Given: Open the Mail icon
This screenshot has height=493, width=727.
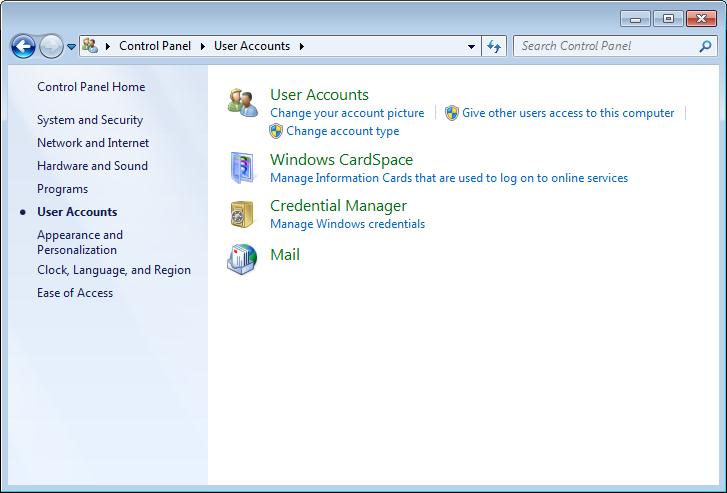Looking at the screenshot, I should [x=242, y=259].
